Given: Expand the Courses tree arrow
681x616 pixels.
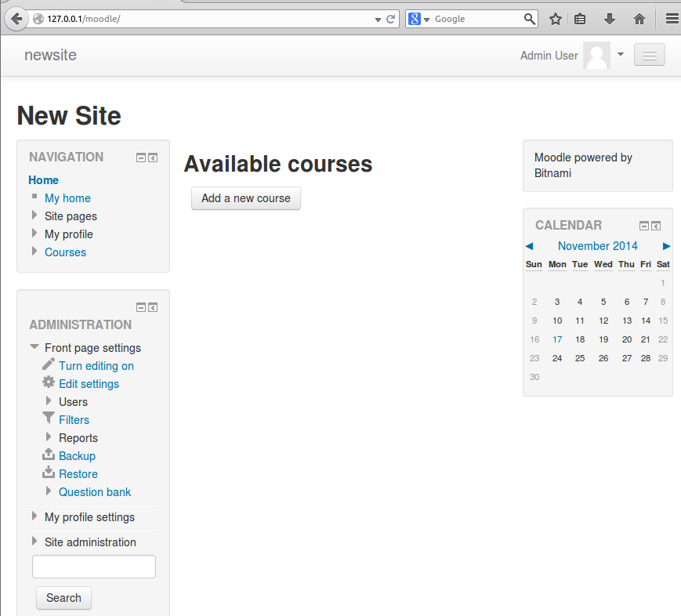Looking at the screenshot, I should [34, 251].
